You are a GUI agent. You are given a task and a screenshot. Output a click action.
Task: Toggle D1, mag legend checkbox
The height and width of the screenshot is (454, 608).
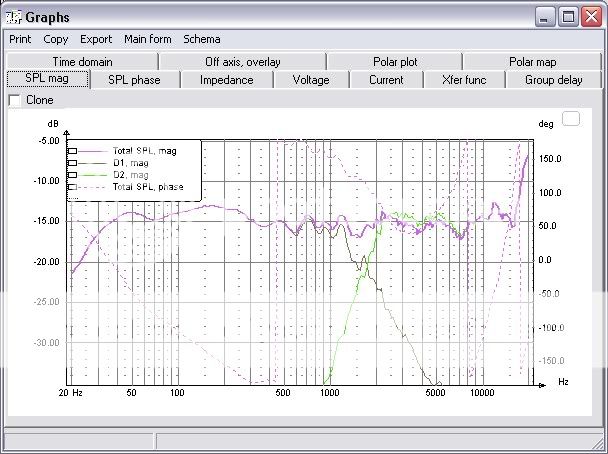pyautogui.click(x=72, y=163)
